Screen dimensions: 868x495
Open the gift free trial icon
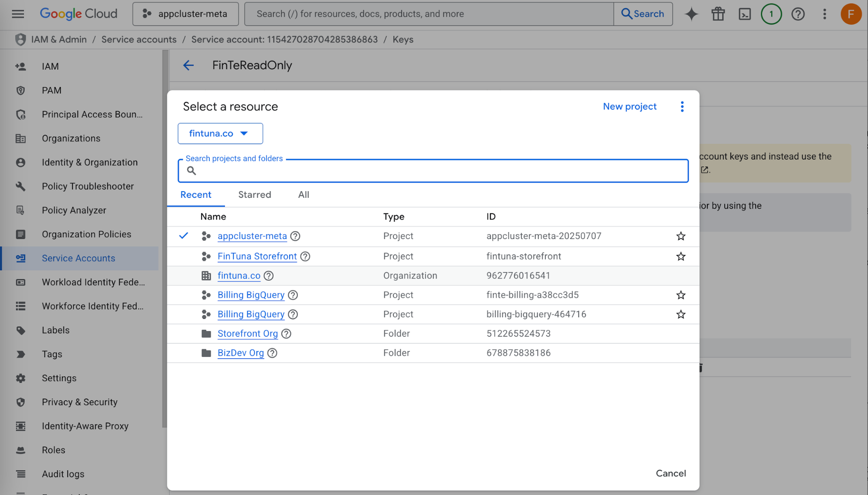click(x=718, y=14)
